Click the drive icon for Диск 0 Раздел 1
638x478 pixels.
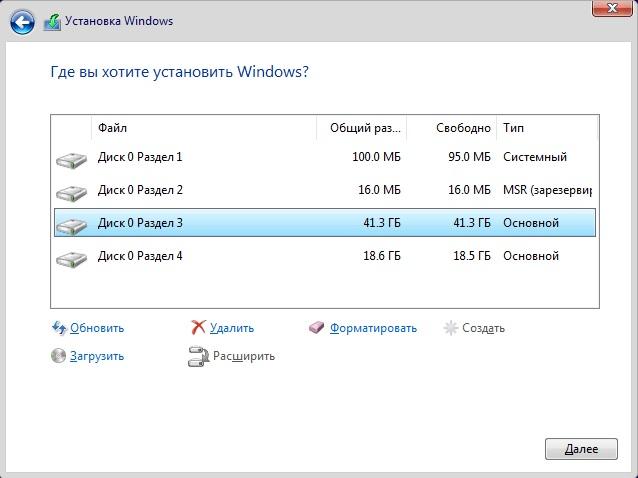point(72,160)
